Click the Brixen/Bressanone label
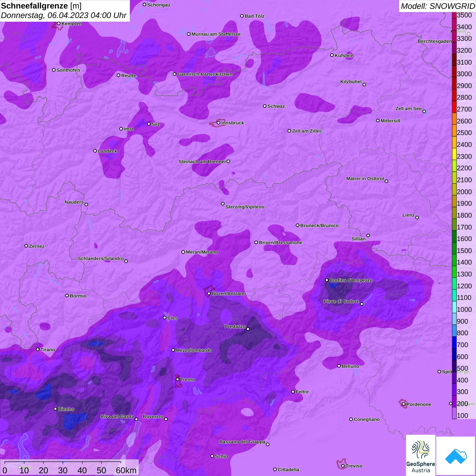The image size is (476, 476). (x=280, y=242)
